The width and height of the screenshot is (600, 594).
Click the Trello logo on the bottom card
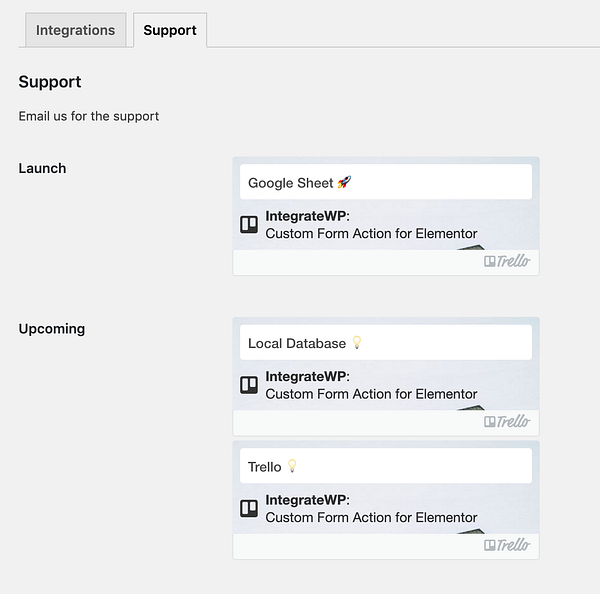507,545
